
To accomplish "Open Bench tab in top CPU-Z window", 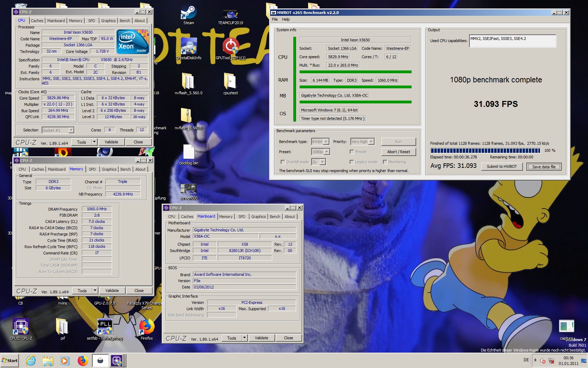I will pyautogui.click(x=125, y=21).
